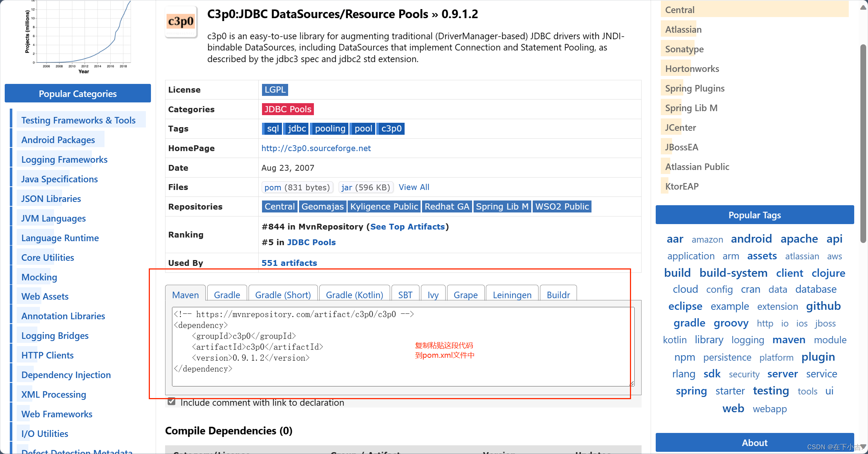Open the Gradle (Kotlin) tab
Screen dimensions: 868x454
tap(355, 295)
